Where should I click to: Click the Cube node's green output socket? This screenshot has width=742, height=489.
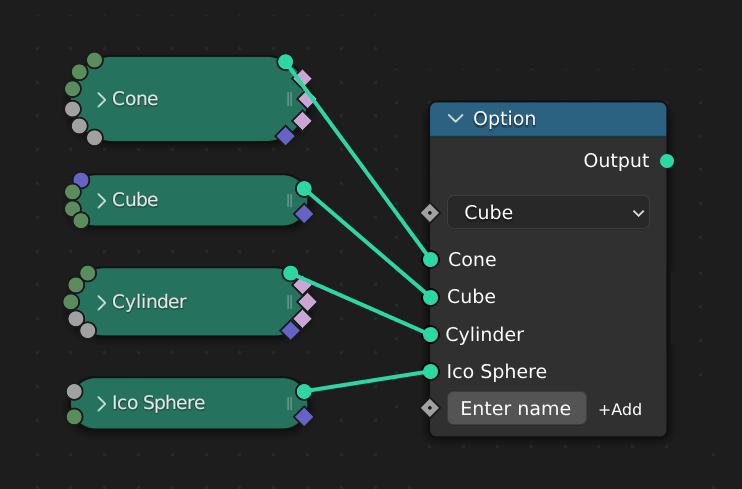click(304, 188)
